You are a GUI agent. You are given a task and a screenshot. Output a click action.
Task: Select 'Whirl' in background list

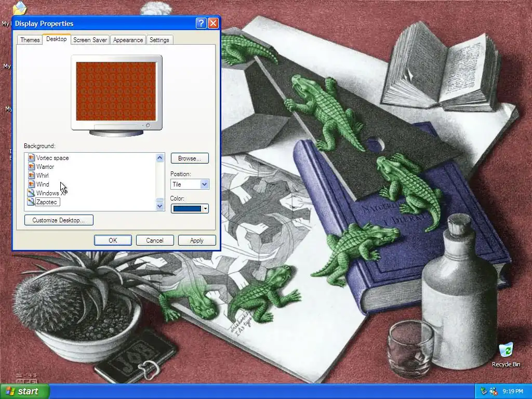[43, 176]
